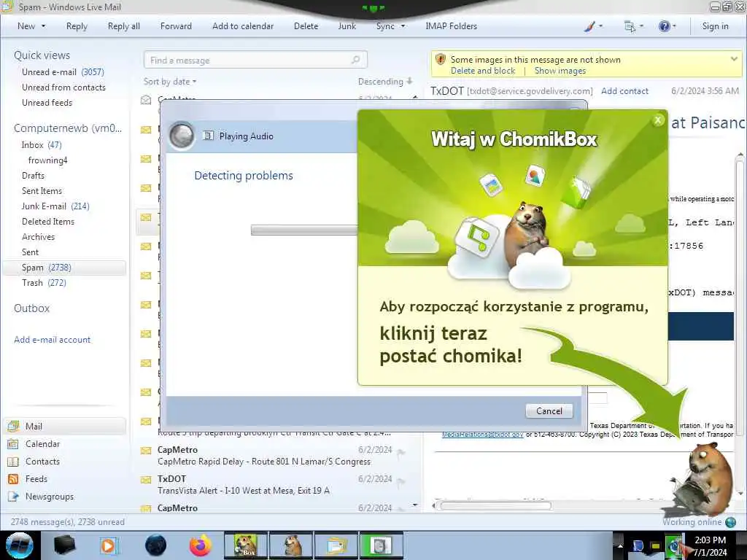Open the Sent Items folder

[x=42, y=190]
